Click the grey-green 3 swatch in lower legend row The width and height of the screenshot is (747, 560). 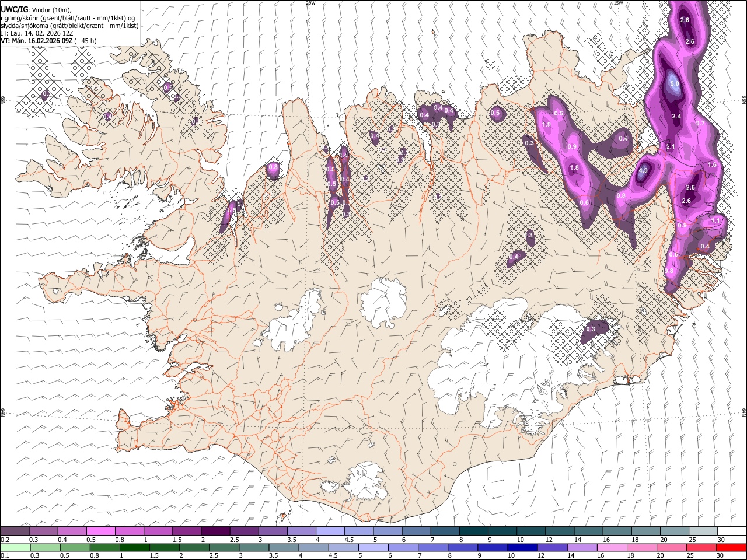254,547
